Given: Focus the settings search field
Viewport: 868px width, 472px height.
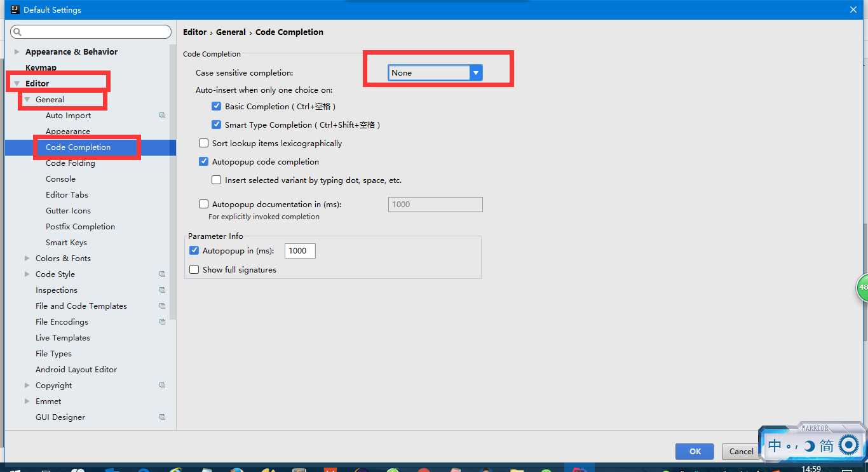Looking at the screenshot, I should 91,32.
